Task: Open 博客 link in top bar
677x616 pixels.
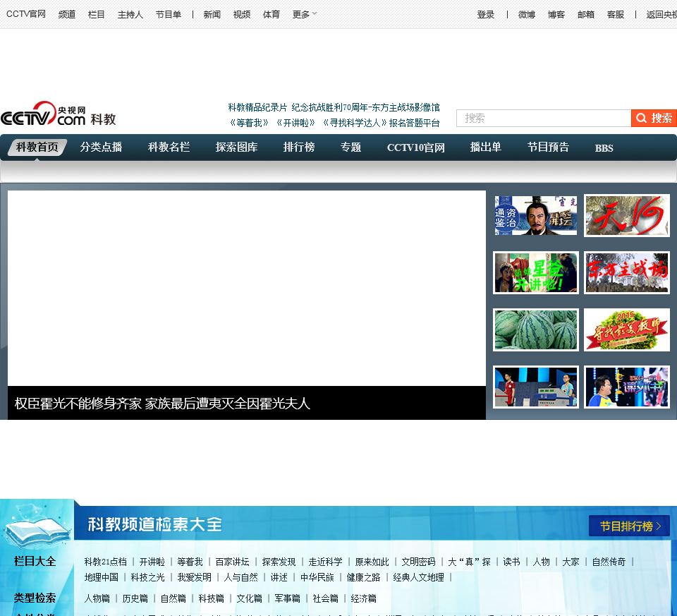Action: click(556, 14)
